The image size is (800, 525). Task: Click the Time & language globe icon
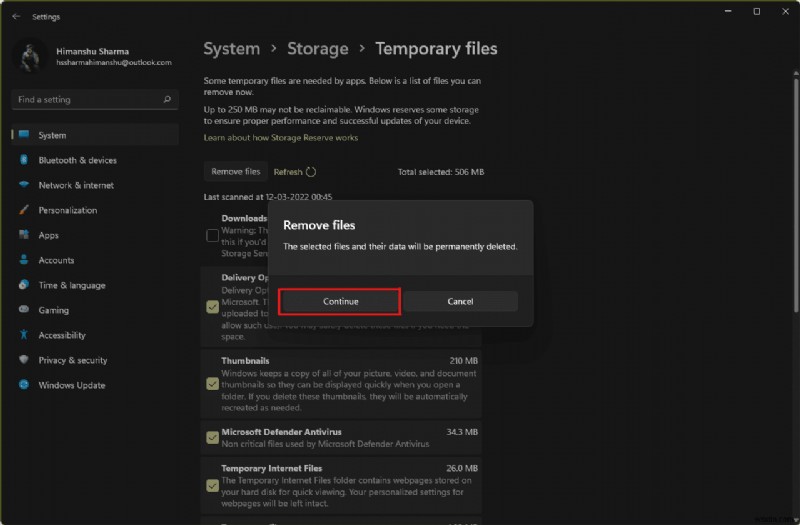tap(23, 285)
